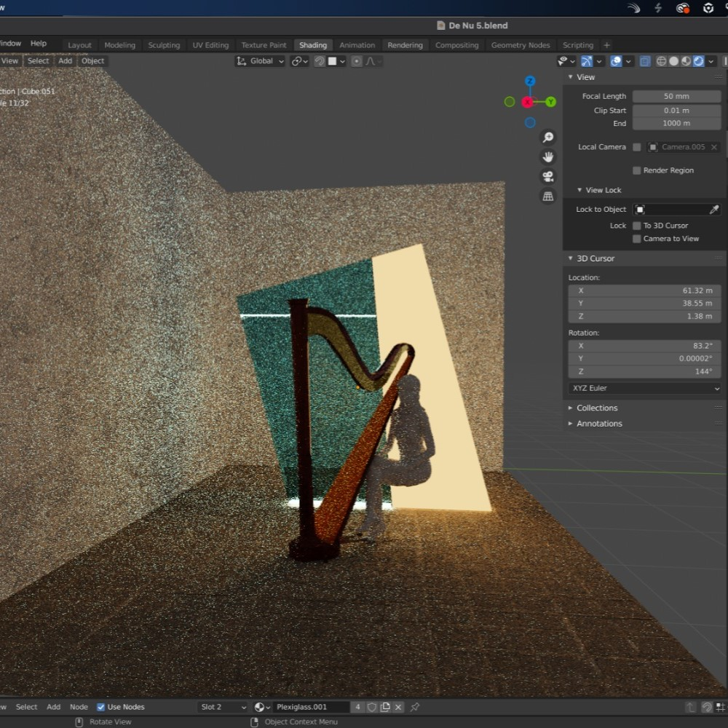The image size is (728, 728).
Task: Toggle the camera view icon
Action: coord(548,177)
